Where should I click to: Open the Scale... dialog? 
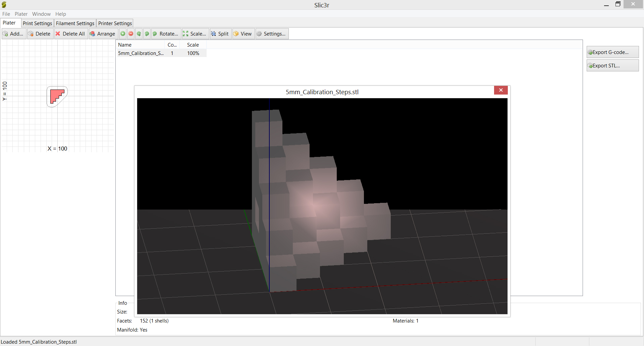[195, 34]
